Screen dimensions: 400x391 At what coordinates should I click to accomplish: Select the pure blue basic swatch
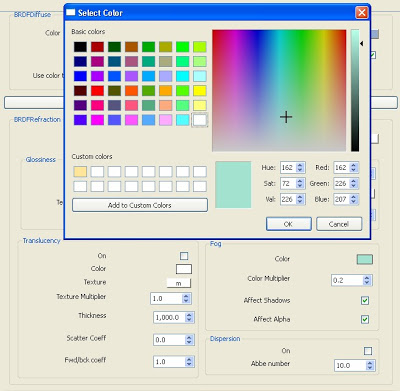80,76
